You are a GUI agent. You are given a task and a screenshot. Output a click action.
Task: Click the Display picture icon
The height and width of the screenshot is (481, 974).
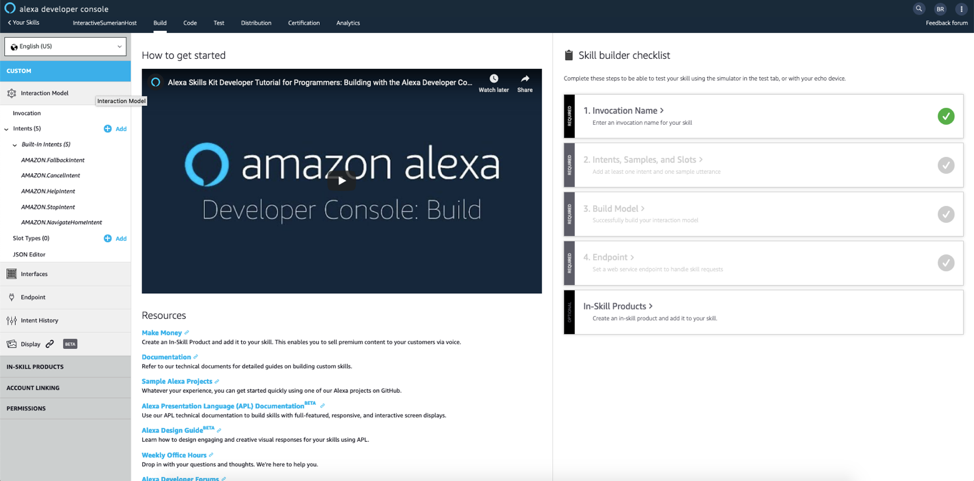click(x=11, y=344)
